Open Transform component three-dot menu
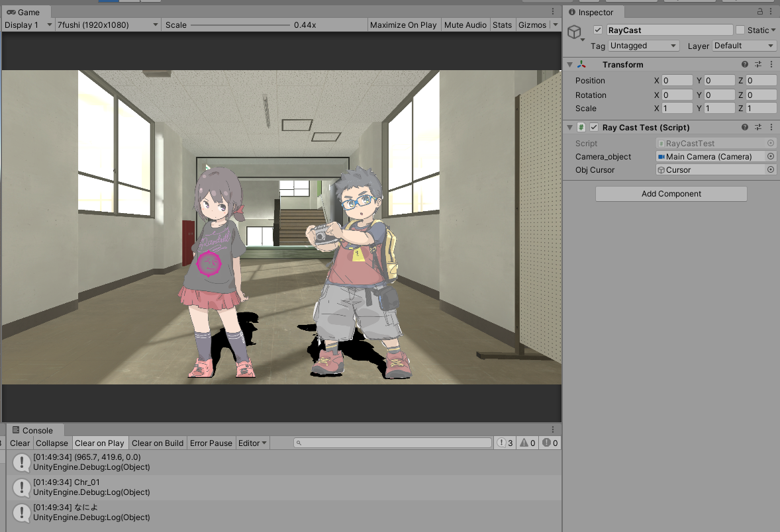The width and height of the screenshot is (780, 532). tap(771, 64)
